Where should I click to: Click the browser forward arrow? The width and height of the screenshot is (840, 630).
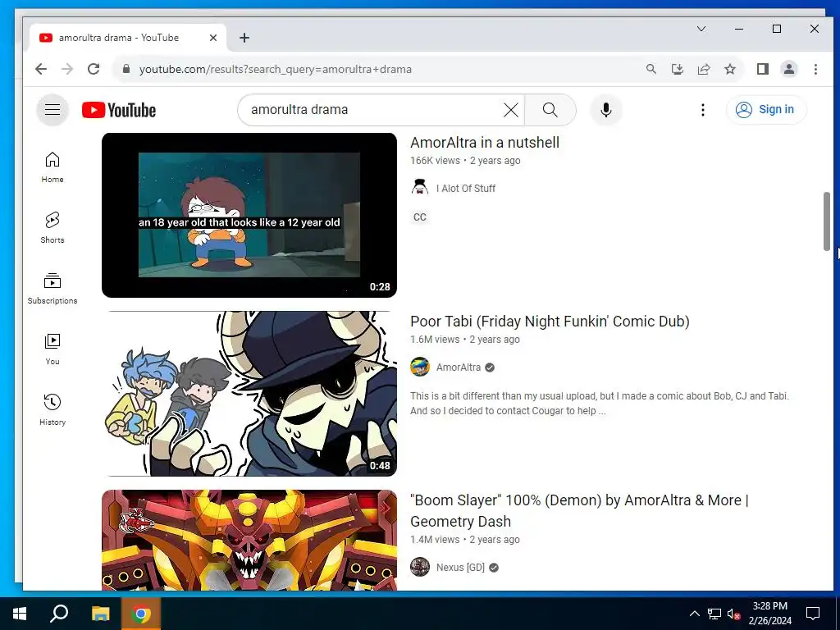67,69
